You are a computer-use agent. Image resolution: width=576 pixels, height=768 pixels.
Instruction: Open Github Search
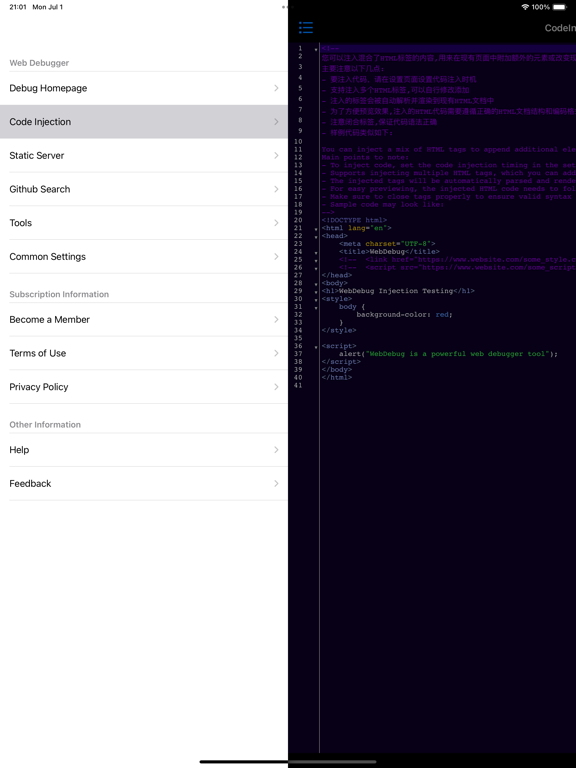coord(144,189)
